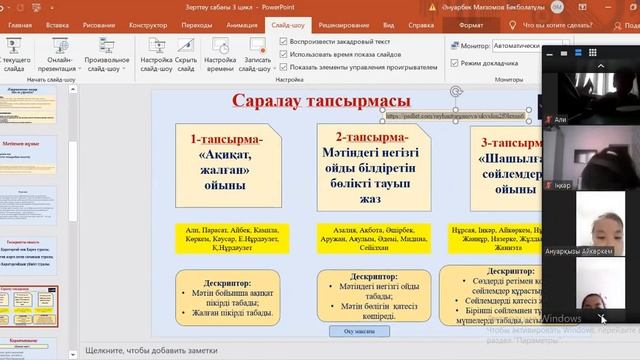Expand Online presentation dropdown arrow
The height and width of the screenshot is (360, 640).
(x=80, y=69)
